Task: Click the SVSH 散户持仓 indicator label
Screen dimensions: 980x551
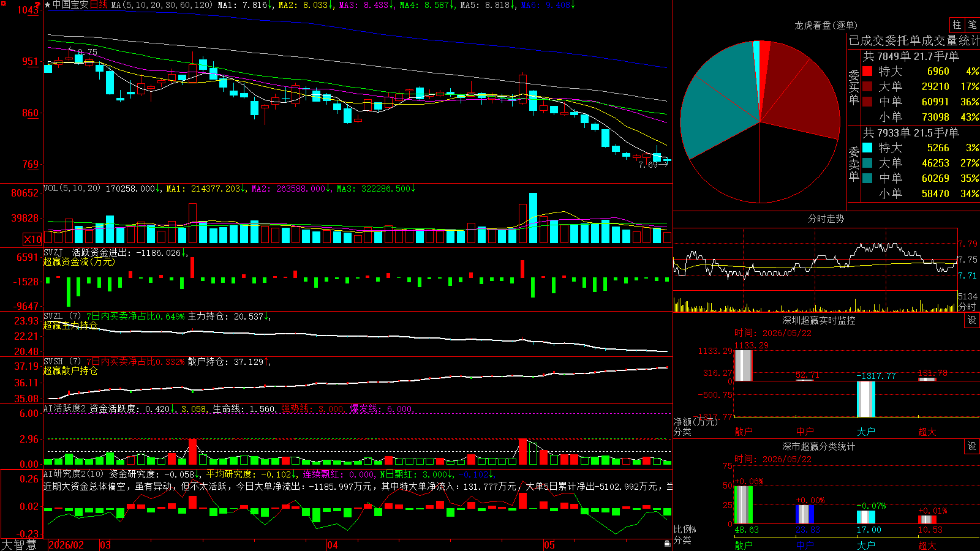Action: pos(62,362)
